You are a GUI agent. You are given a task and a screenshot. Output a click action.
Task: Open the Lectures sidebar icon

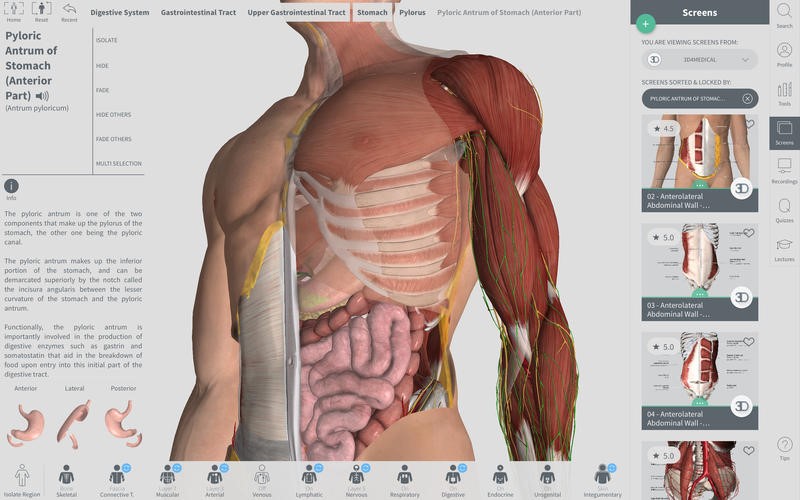[784, 249]
